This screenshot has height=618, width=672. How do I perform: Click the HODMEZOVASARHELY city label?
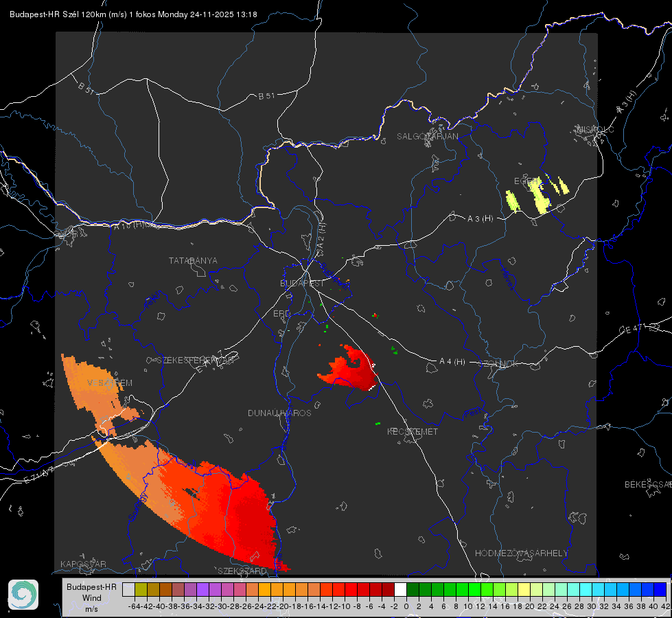[521, 553]
